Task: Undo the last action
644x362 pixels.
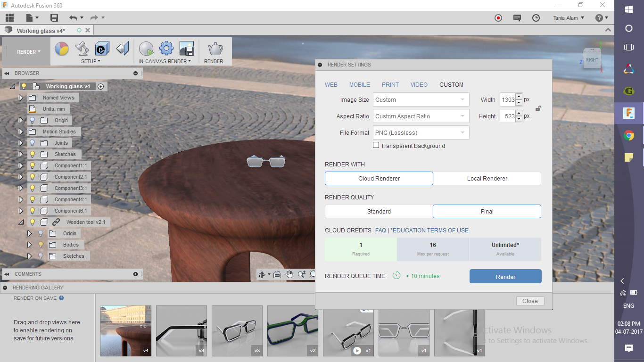Action: click(73, 18)
